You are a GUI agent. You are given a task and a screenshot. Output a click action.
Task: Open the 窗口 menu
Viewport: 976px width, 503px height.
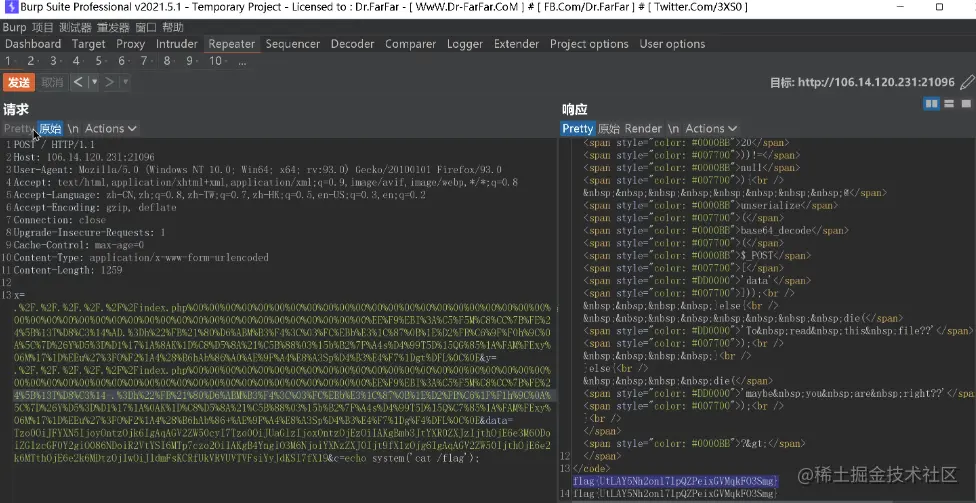[x=146, y=27]
